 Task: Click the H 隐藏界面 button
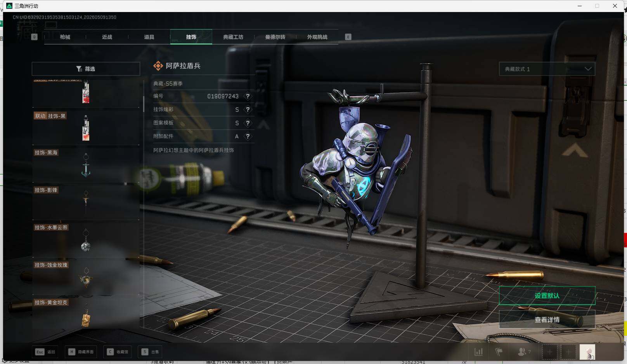click(x=81, y=352)
